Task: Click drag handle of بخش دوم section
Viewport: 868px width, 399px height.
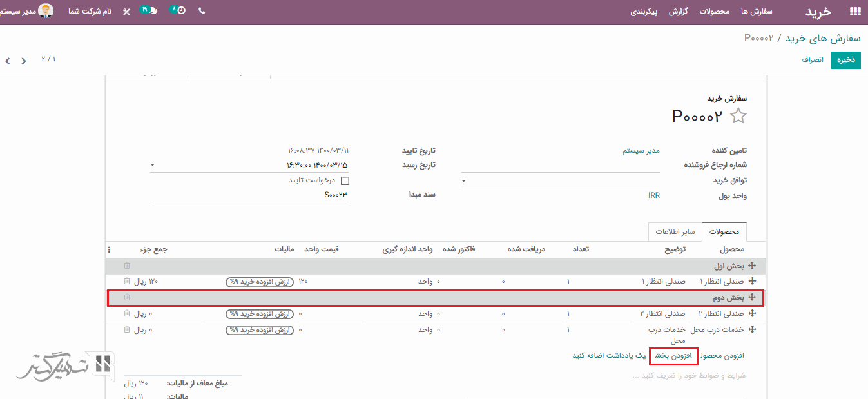Action: (x=752, y=298)
